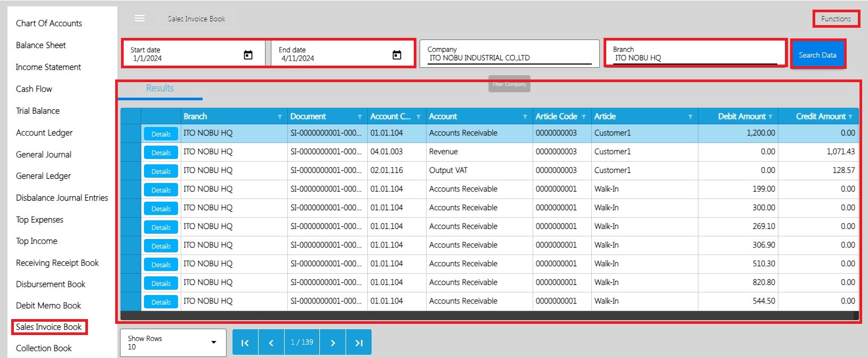The height and width of the screenshot is (358, 868).
Task: Select the Results tab
Action: pyautogui.click(x=160, y=89)
